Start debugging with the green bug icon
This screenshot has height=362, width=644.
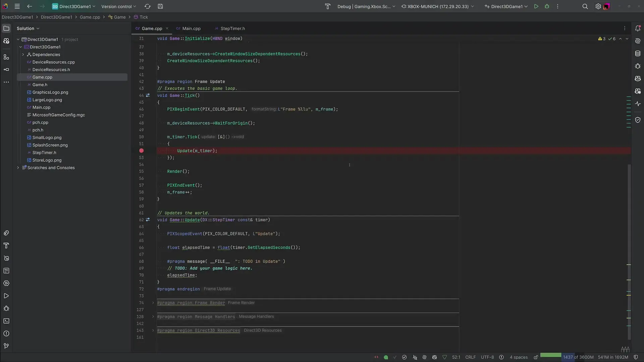click(x=547, y=6)
